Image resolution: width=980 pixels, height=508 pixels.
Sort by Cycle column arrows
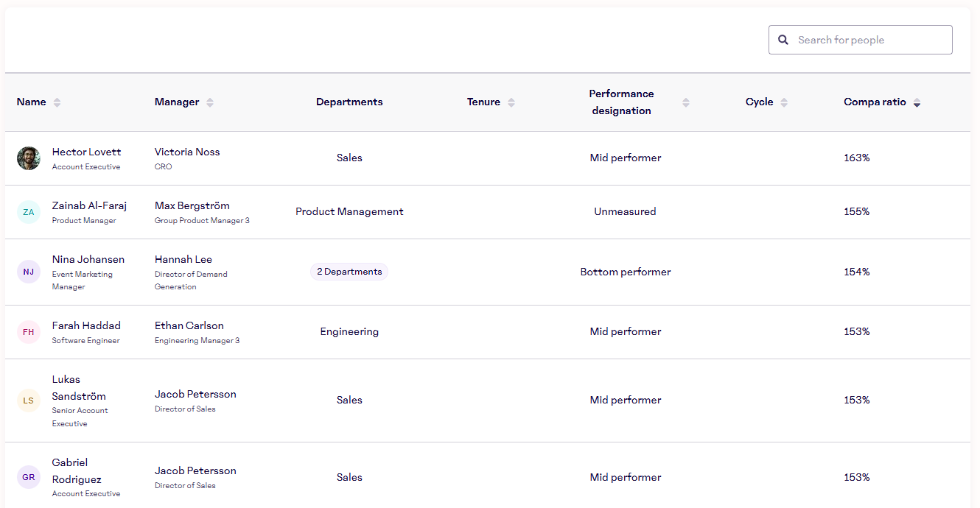[x=784, y=102]
